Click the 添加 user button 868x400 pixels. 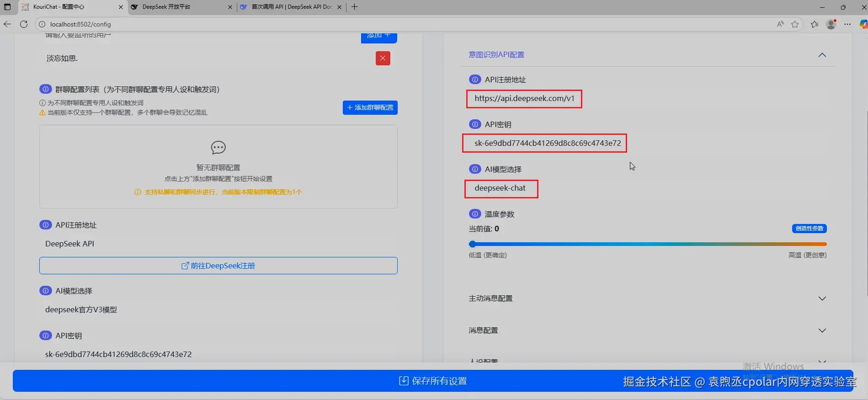click(x=379, y=36)
